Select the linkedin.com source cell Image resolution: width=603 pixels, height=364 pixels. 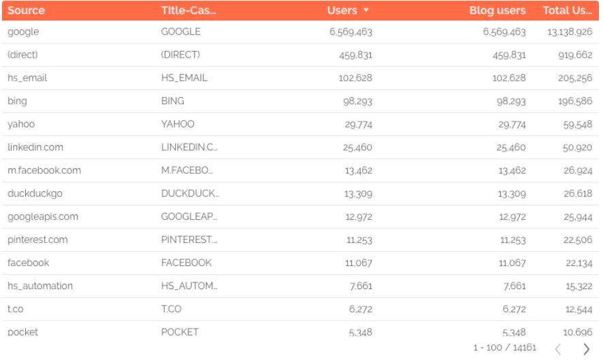coord(35,148)
